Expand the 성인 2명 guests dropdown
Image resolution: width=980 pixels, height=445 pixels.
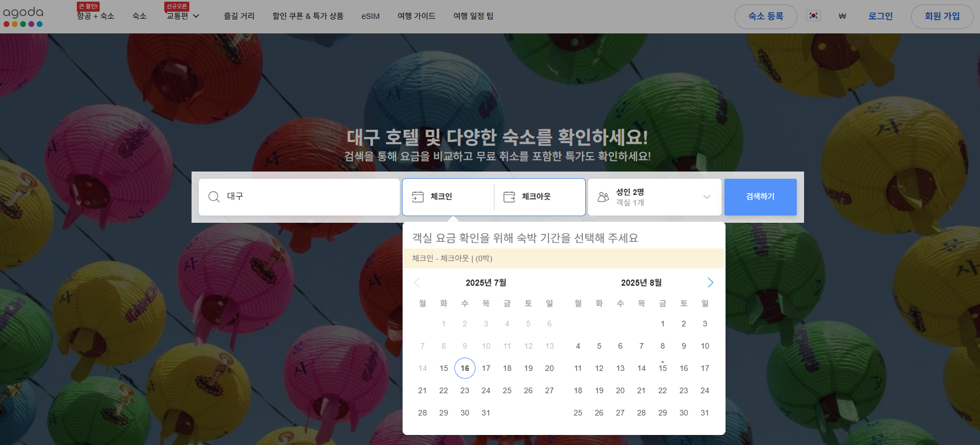655,197
